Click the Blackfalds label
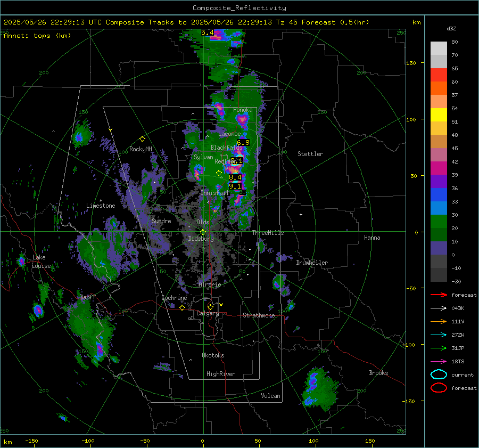Viewport: 479px width, 448px height. (x=226, y=148)
